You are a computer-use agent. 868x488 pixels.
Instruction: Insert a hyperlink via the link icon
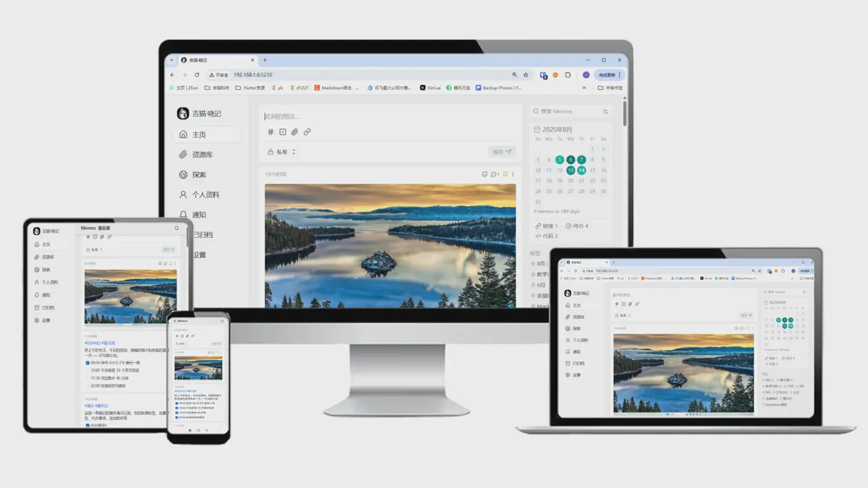click(x=307, y=131)
